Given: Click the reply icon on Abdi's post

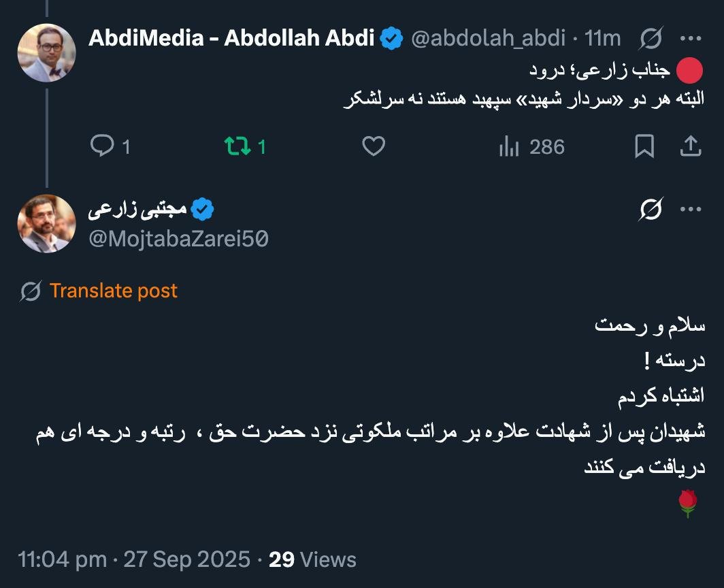Looking at the screenshot, I should click(x=101, y=146).
